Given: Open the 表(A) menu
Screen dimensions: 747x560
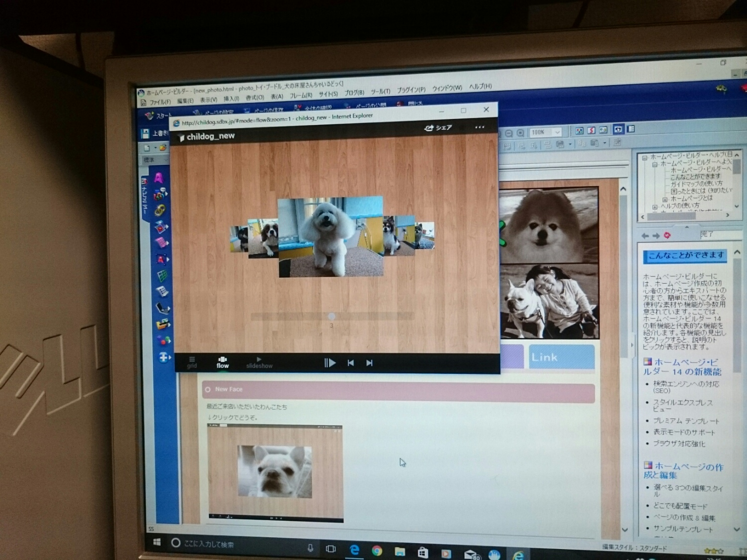Looking at the screenshot, I should 277,97.
